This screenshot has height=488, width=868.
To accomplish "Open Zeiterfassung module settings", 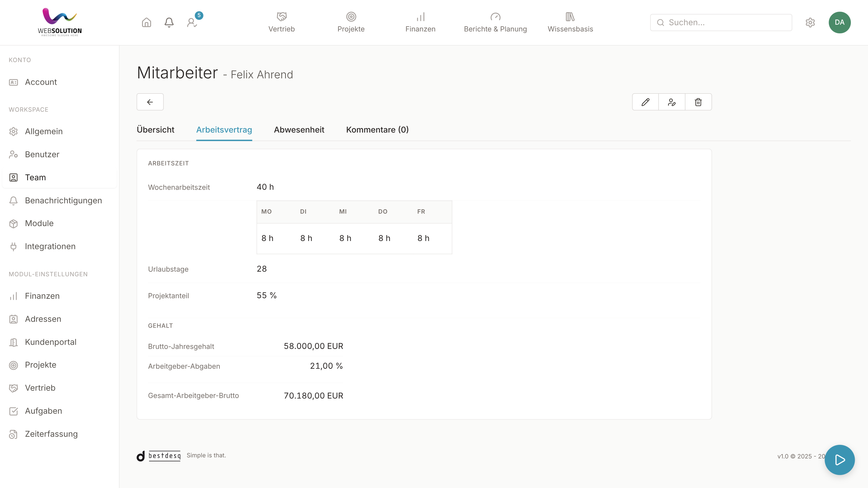I will (59, 434).
